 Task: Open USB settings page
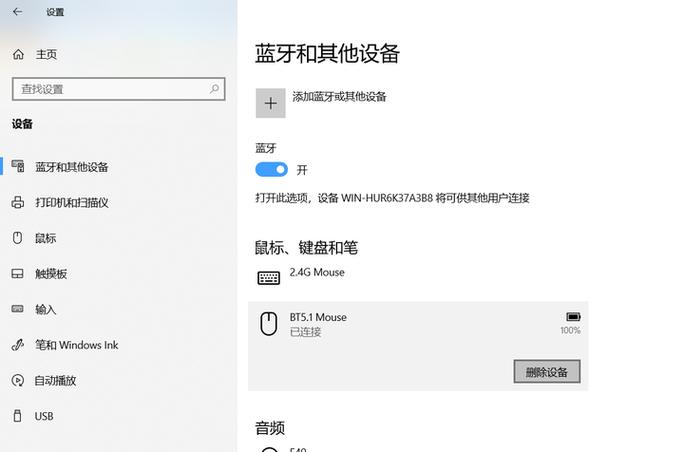coord(44,416)
